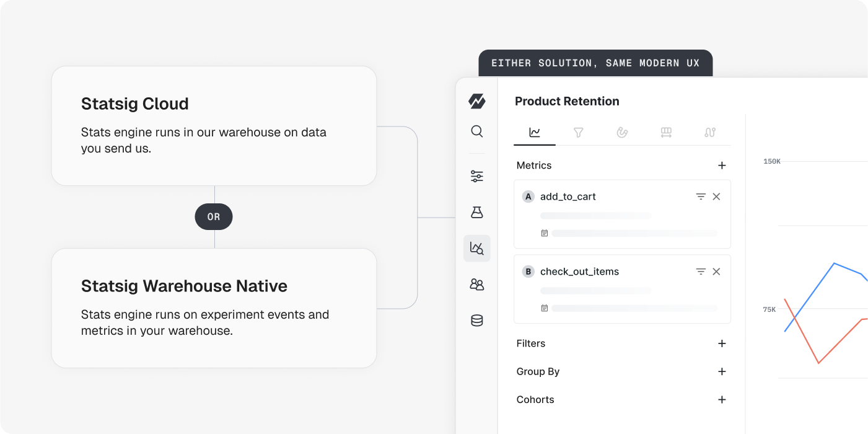Switch to the funnel tab

(579, 132)
